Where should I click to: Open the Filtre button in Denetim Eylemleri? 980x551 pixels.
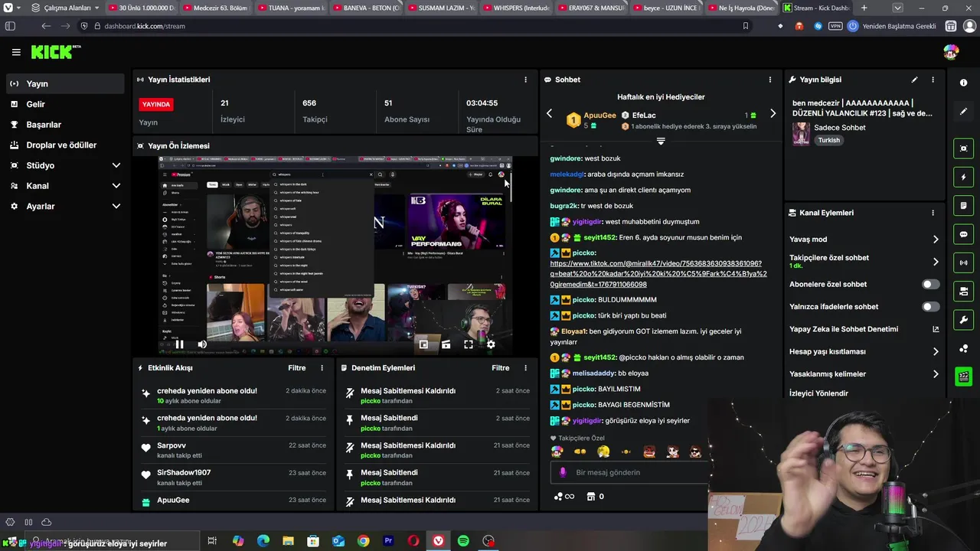501,368
